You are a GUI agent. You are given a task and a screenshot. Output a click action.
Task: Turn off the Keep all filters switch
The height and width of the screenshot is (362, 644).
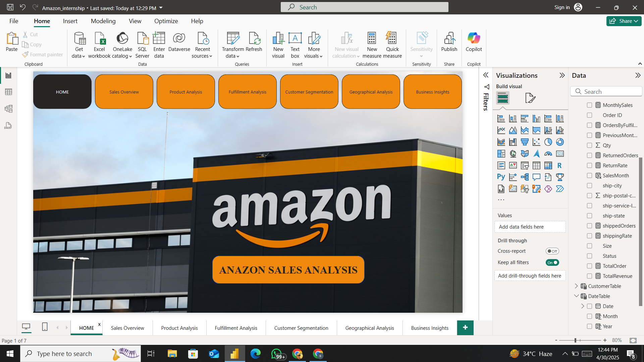tap(552, 262)
